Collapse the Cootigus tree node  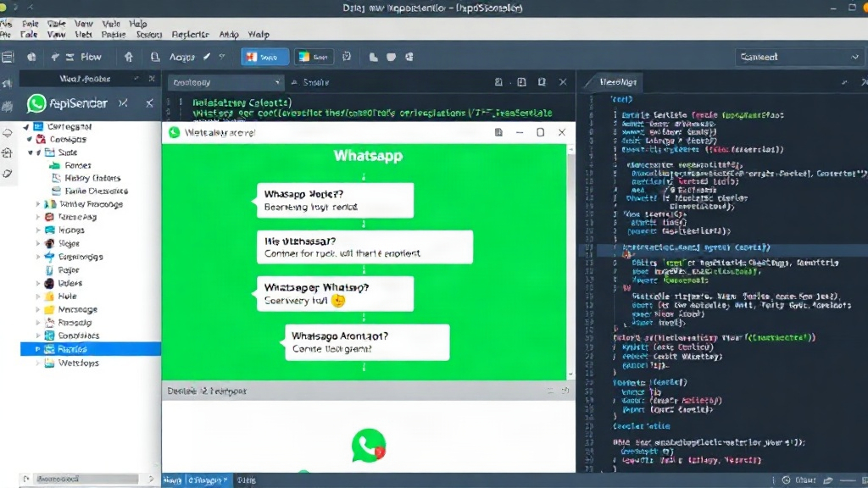[30, 140]
